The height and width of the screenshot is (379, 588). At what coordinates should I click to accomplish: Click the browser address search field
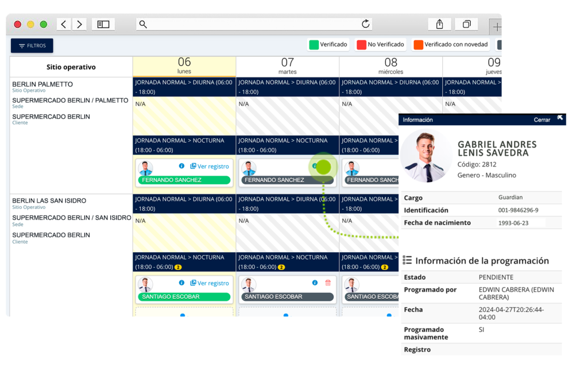(253, 24)
